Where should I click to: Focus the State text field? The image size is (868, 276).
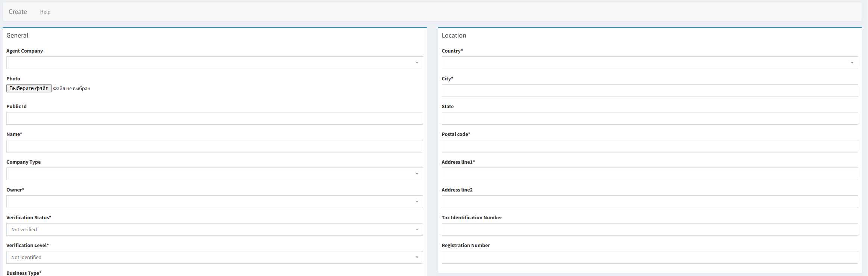tap(649, 118)
